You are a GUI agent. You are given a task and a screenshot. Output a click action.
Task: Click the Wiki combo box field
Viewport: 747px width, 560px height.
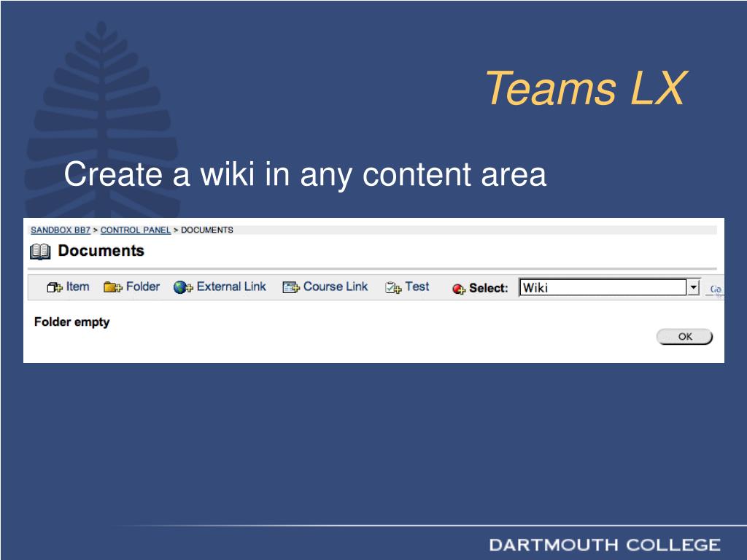click(x=609, y=287)
